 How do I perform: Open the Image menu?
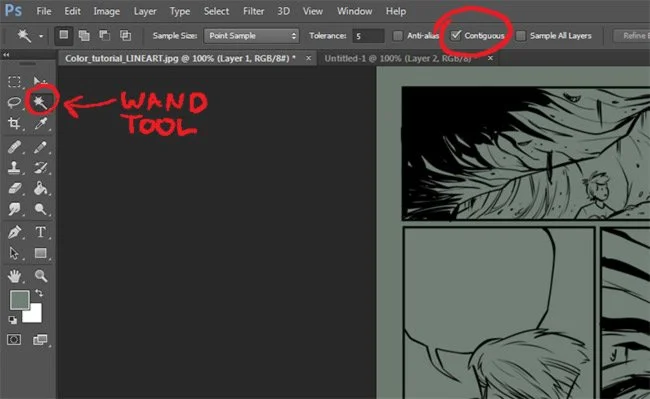pos(107,11)
